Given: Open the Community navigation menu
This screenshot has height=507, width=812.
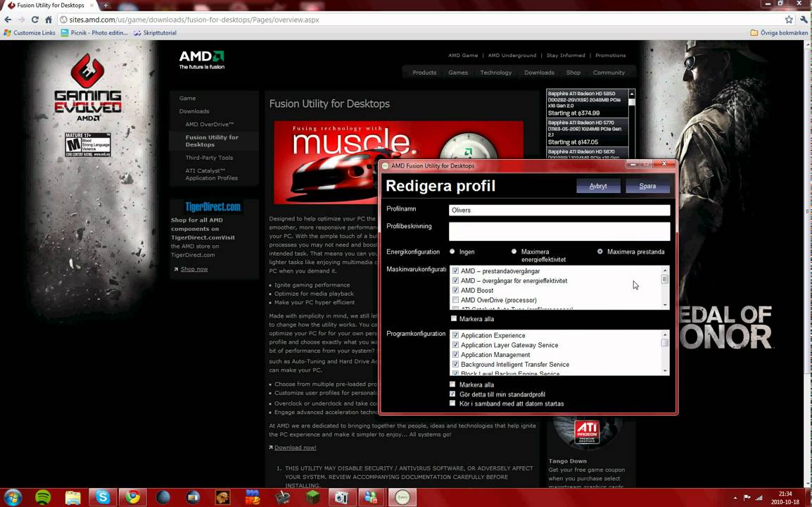Looking at the screenshot, I should 609,73.
